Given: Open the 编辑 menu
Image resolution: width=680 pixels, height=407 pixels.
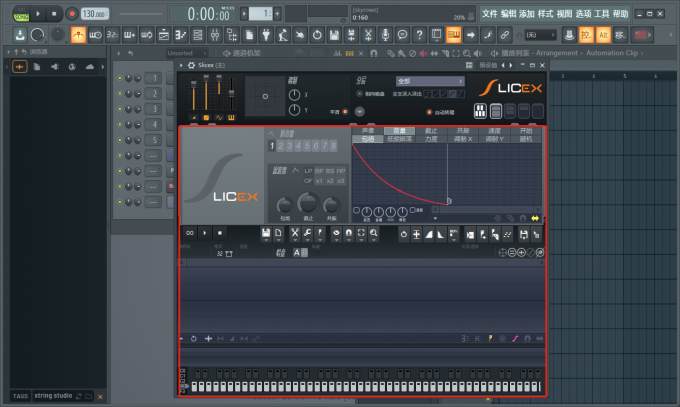Looking at the screenshot, I should 508,14.
